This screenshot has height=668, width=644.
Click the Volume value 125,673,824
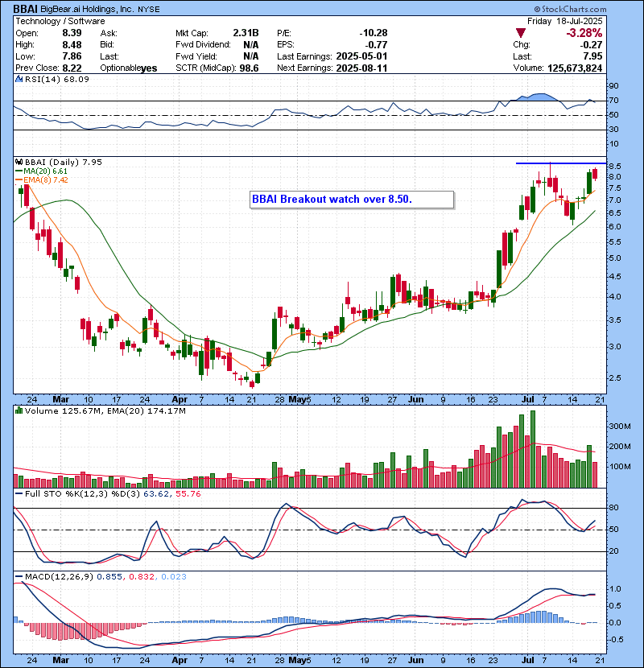pos(575,68)
